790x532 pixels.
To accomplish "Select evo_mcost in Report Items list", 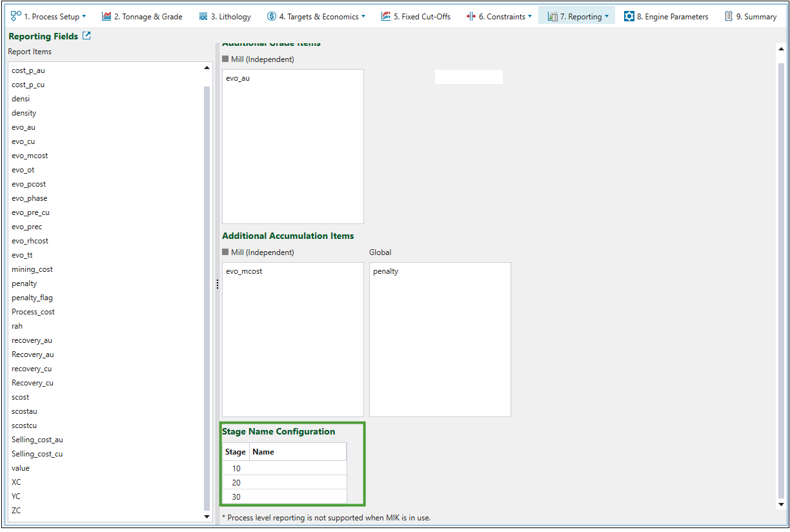I will [x=30, y=156].
